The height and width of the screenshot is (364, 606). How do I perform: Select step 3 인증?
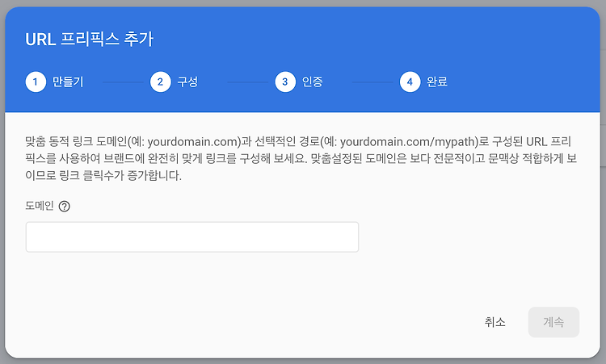(x=299, y=82)
